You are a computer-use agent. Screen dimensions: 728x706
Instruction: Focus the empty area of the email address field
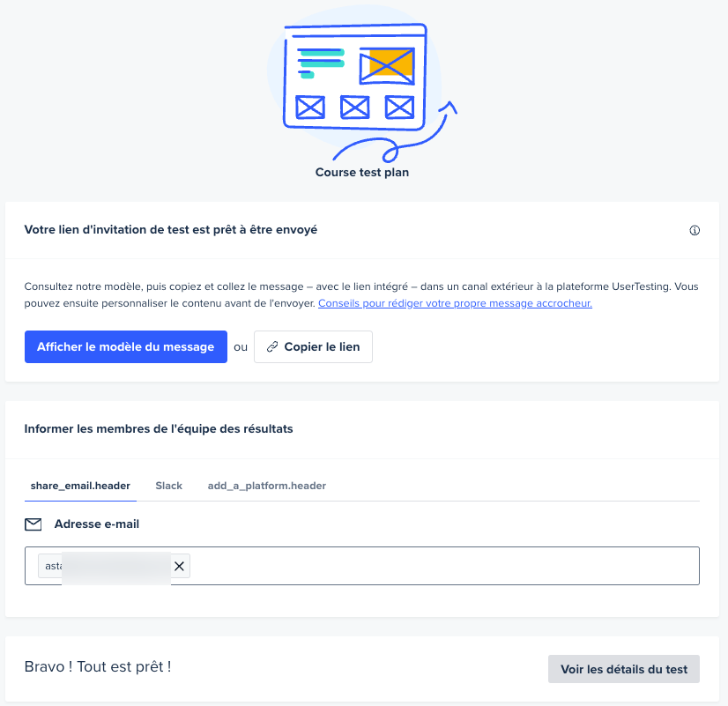click(443, 566)
